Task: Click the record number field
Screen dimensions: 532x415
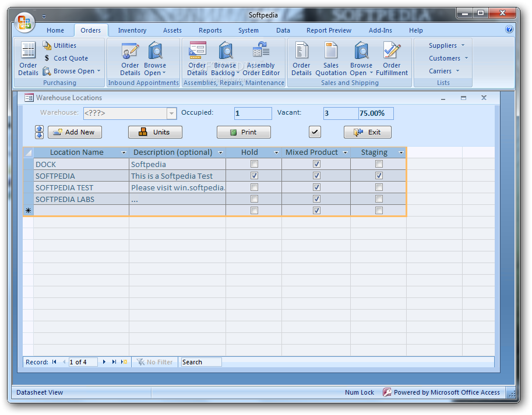Action: [83, 362]
